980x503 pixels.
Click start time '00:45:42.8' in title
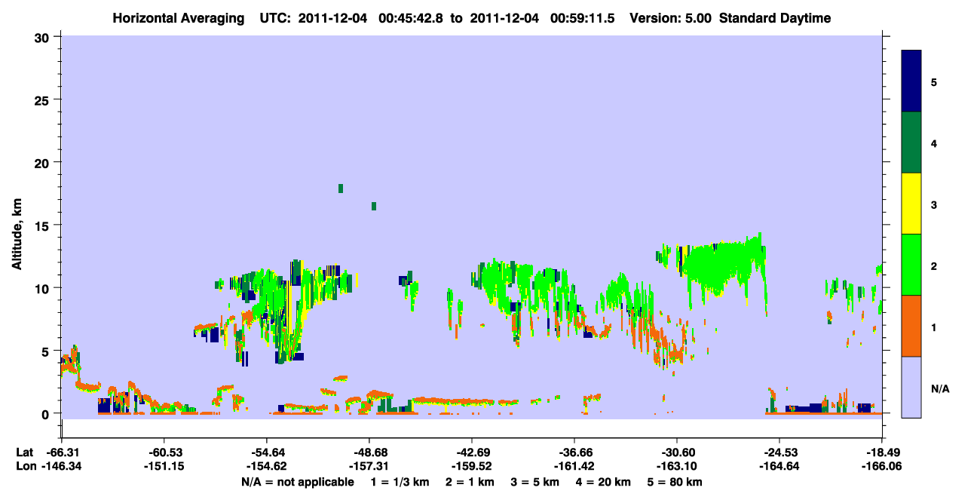tap(411, 18)
